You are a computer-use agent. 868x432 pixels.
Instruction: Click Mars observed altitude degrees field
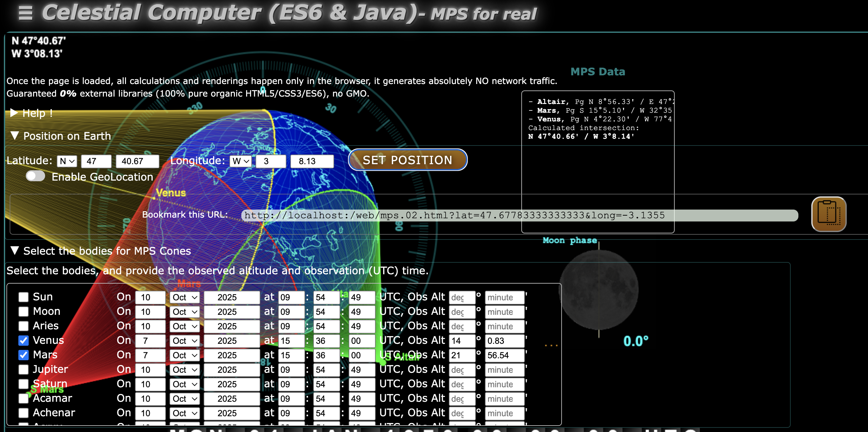(462, 355)
